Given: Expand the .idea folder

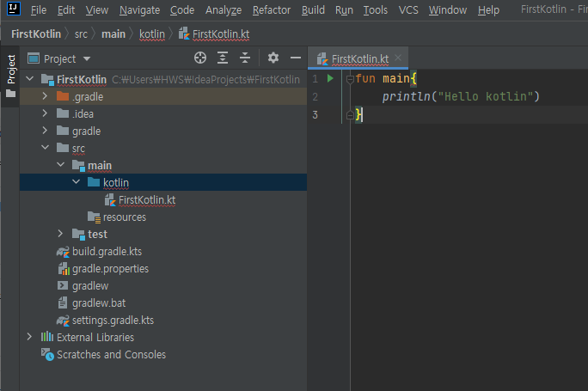Looking at the screenshot, I should coord(45,113).
